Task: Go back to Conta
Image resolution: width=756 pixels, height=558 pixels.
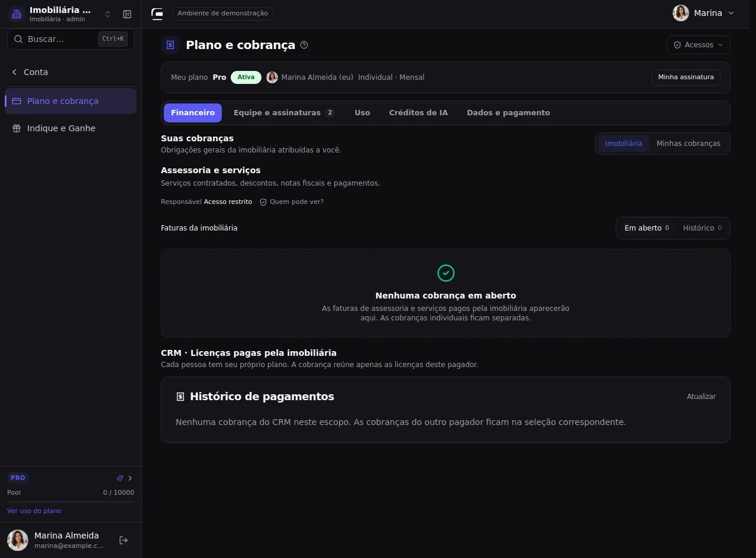Action: tap(30, 72)
